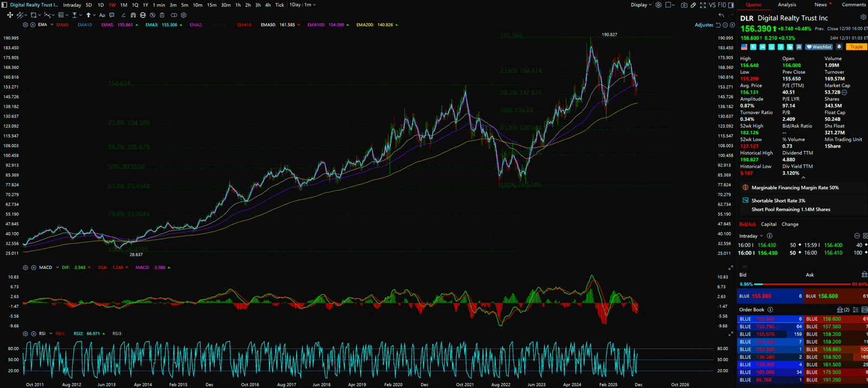Image resolution: width=868 pixels, height=388 pixels.
Task: Add DLR using the Watchlist button
Action: tap(819, 47)
